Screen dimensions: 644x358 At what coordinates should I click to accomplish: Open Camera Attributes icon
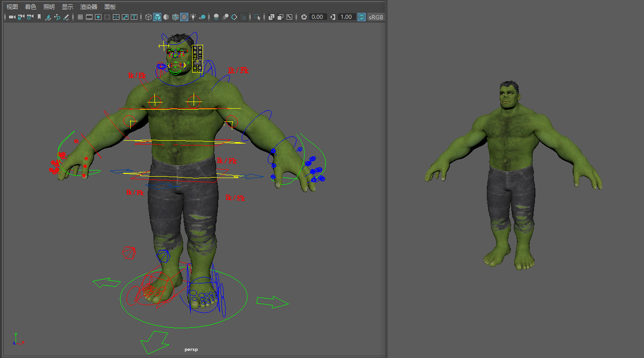click(x=30, y=17)
